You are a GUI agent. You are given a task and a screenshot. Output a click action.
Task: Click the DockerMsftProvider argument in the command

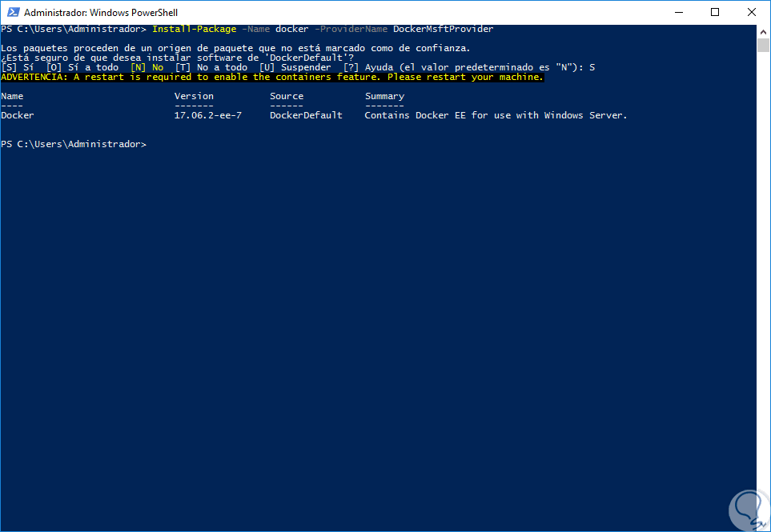443,29
